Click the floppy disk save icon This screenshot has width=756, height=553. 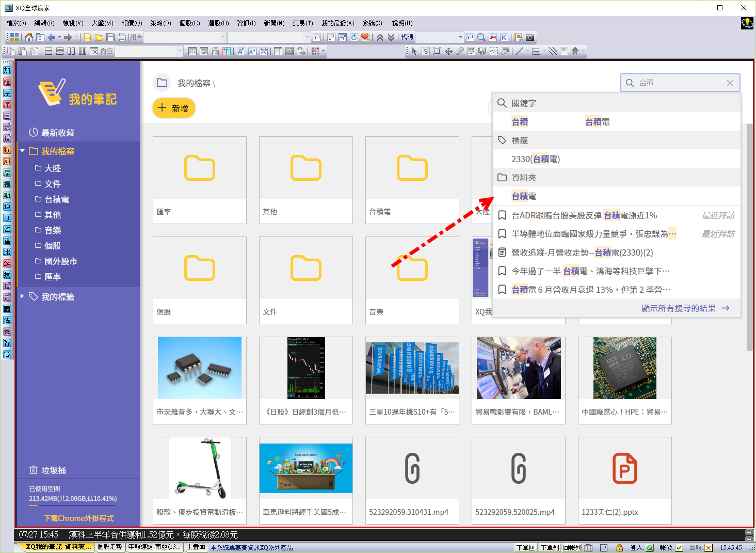[x=110, y=37]
